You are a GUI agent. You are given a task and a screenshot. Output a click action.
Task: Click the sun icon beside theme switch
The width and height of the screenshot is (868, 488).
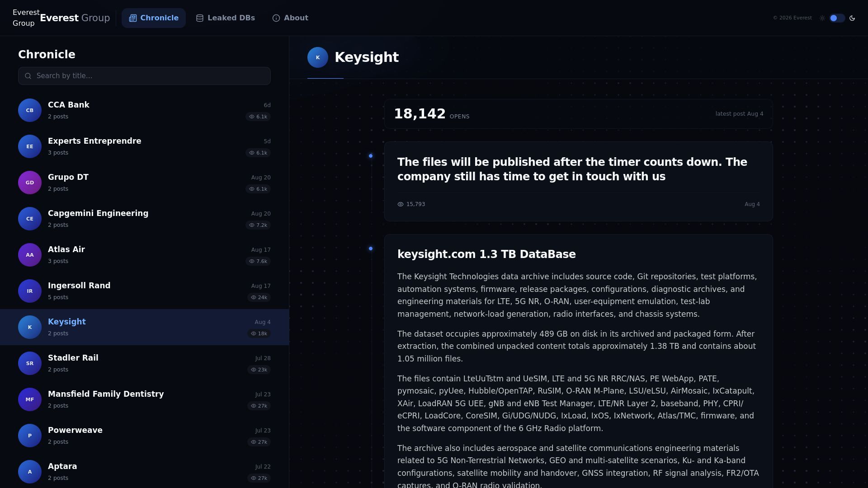coord(822,18)
